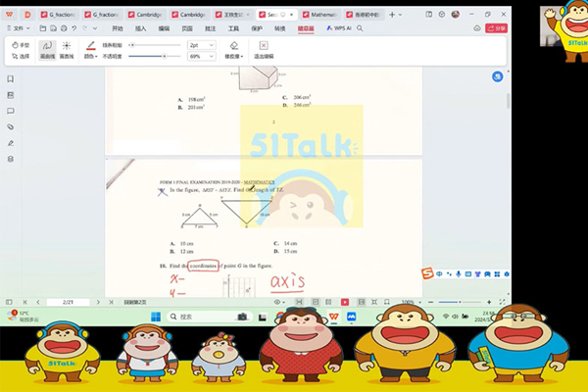Image resolution: width=588 pixels, height=392 pixels.
Task: Open the 编辑 (Edit) ribbon tab
Action: click(x=164, y=28)
